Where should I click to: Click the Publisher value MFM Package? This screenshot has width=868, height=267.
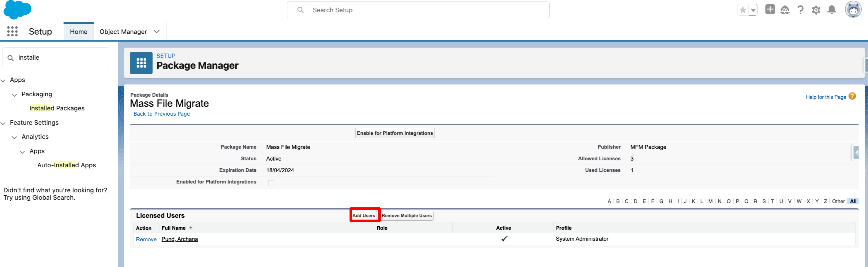click(x=648, y=147)
